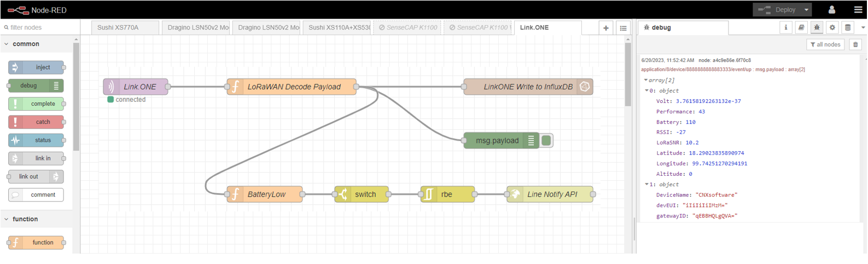Click the Latitude value 18.29023835890974
The image size is (868, 264).
(x=716, y=153)
